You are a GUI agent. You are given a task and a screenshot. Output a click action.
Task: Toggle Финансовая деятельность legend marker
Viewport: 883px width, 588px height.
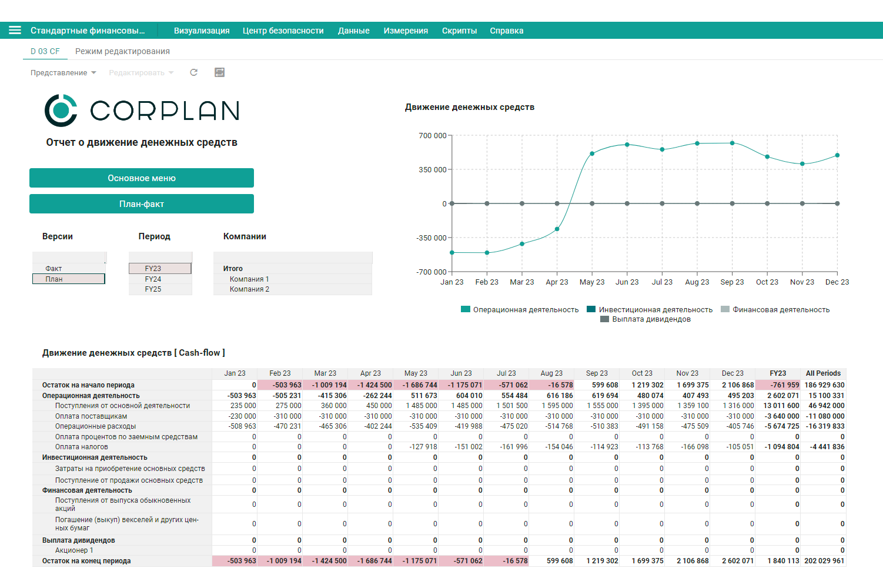point(725,309)
